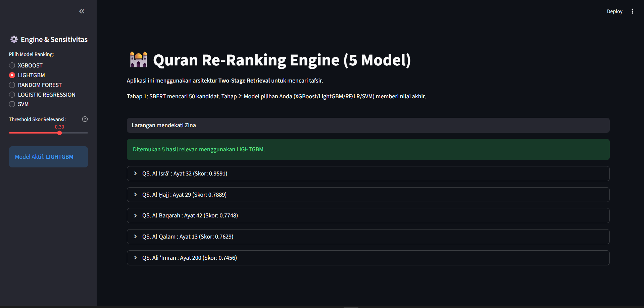Click the Deploy button
This screenshot has height=308, width=644.
point(614,11)
